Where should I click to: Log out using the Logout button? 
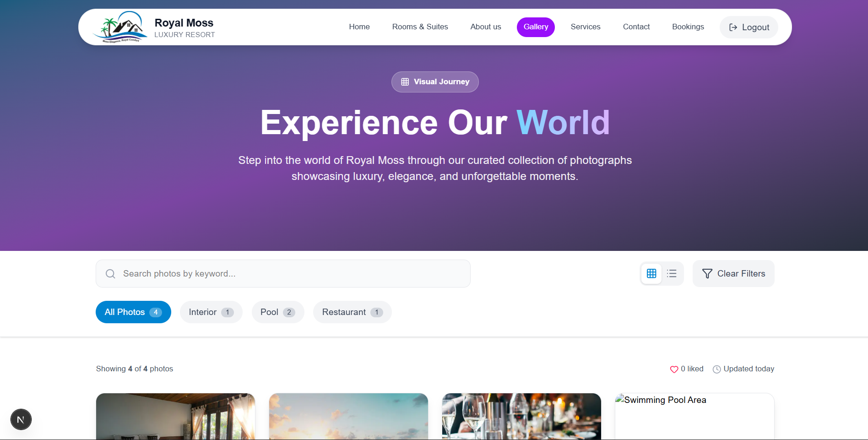(749, 27)
